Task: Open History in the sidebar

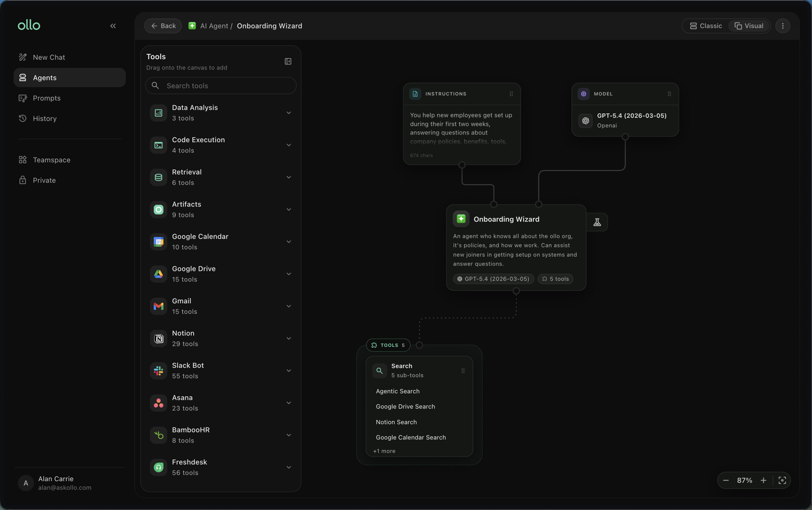Action: point(70,118)
